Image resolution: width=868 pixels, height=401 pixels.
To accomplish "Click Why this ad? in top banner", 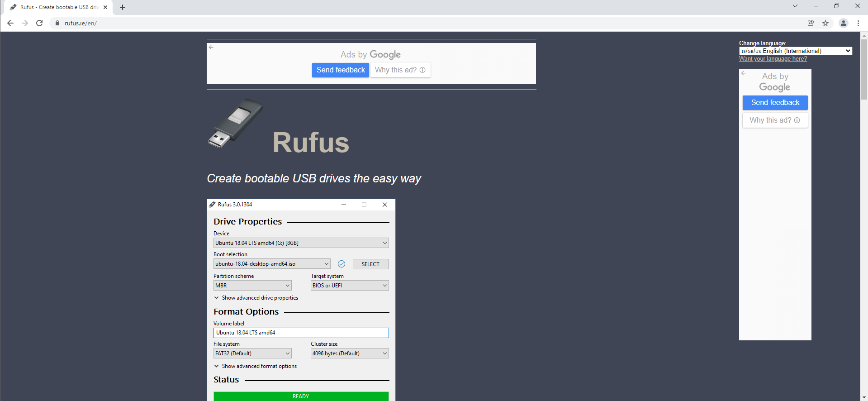I will click(x=400, y=70).
